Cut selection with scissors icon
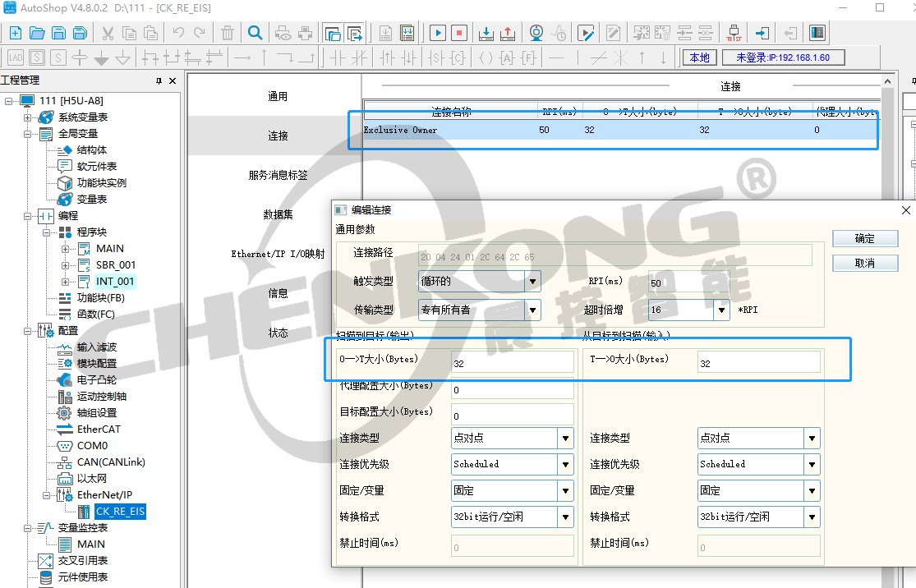The image size is (916, 588). 108,33
